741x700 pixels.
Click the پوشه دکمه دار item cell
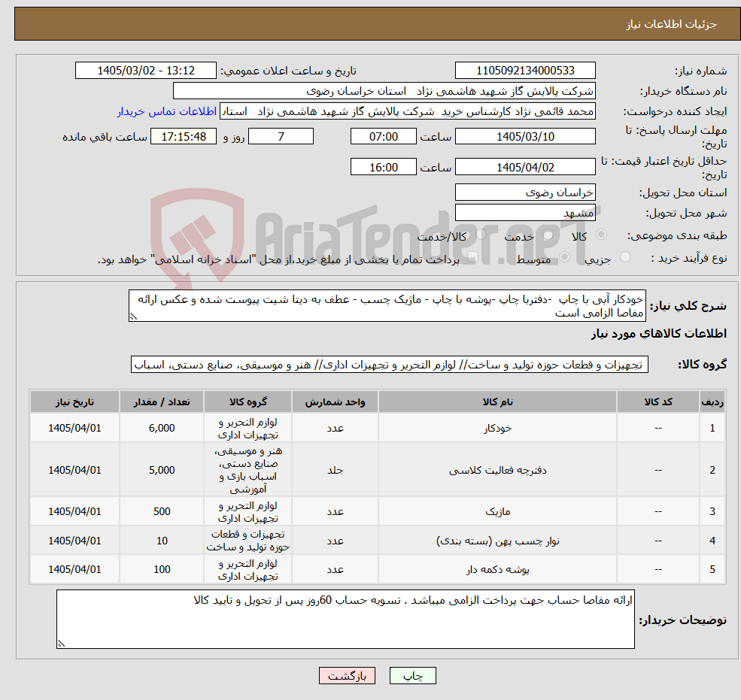pyautogui.click(x=497, y=569)
